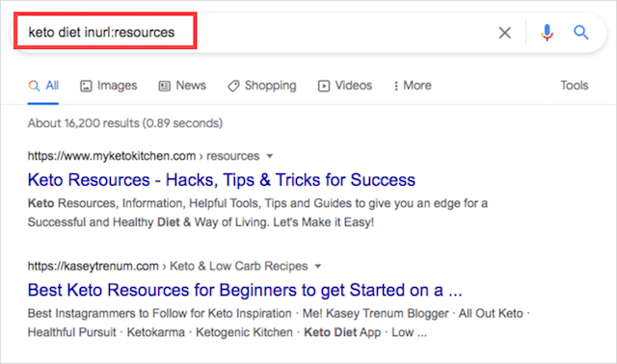Open the Best Keto Resources for Beginners link
Screen dimensions: 617x364
pos(245,290)
